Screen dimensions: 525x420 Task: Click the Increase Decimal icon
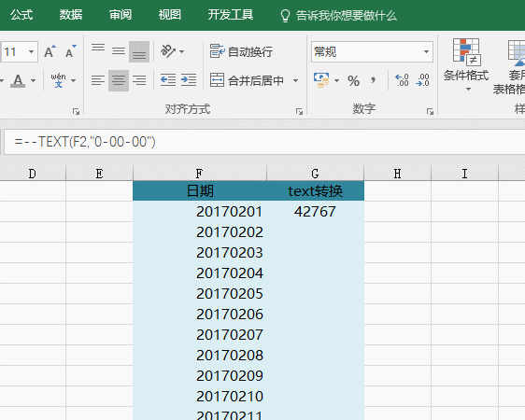(402, 80)
